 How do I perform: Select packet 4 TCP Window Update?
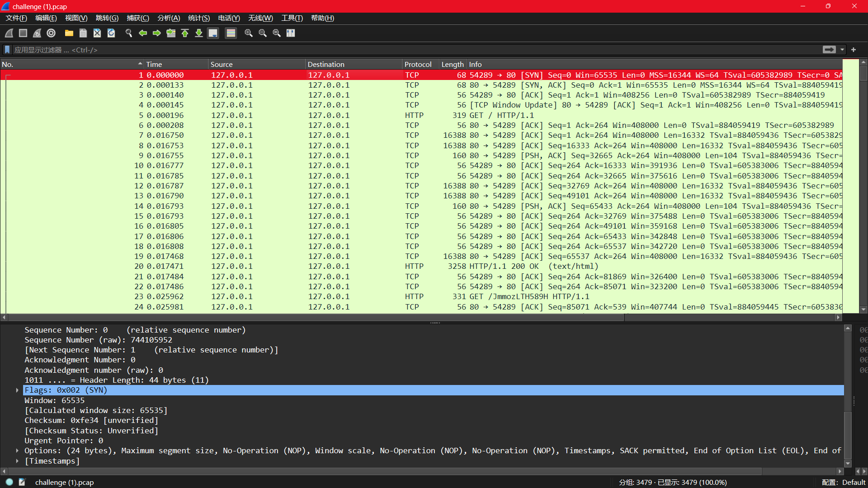pos(421,105)
